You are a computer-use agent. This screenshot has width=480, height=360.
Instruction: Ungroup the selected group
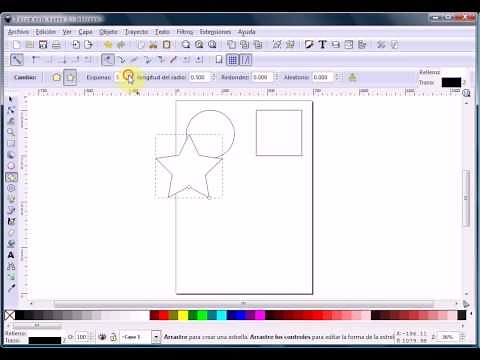pyautogui.click(x=290, y=44)
